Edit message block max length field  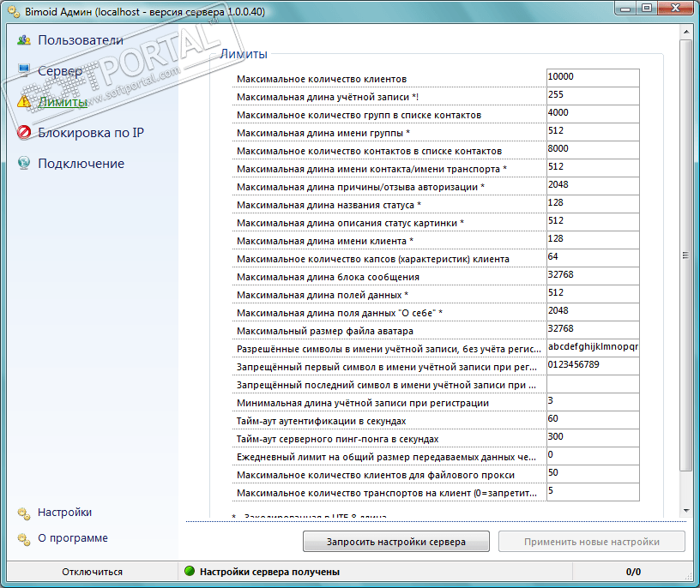click(593, 276)
